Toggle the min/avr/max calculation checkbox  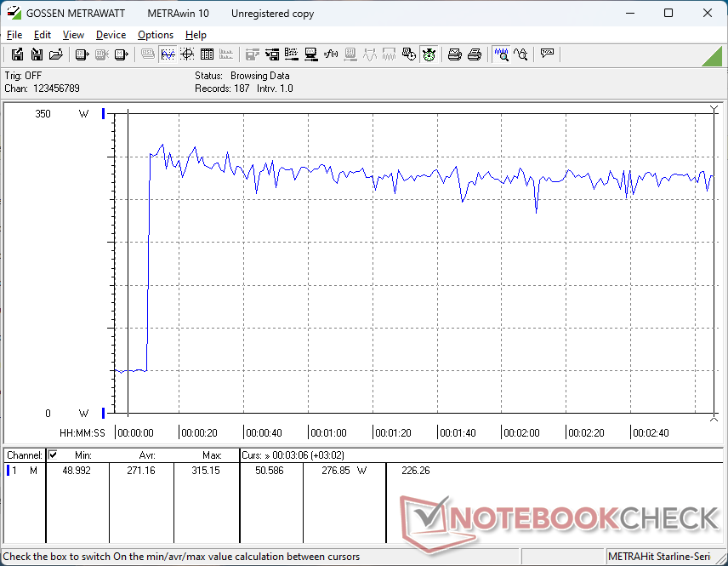[53, 455]
